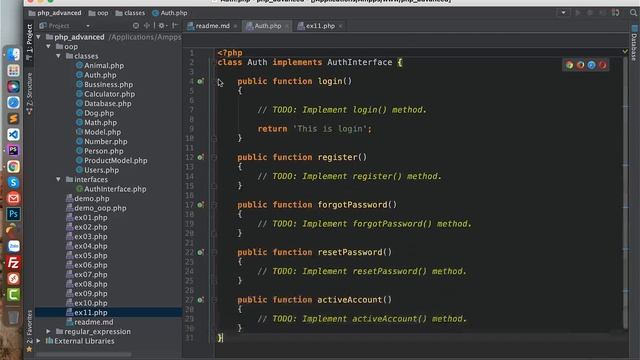The image size is (640, 360).
Task: Open in Chrome browser icon in editor
Action: pos(569,65)
